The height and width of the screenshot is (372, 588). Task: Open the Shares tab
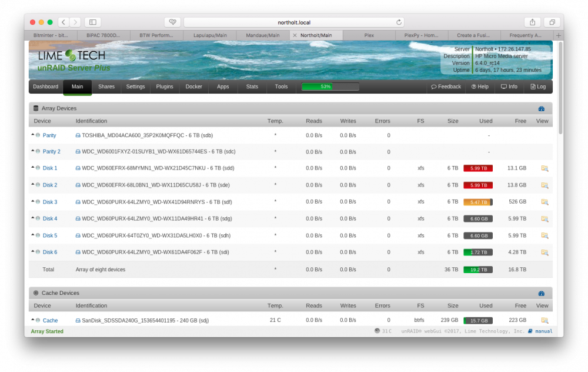coord(106,87)
